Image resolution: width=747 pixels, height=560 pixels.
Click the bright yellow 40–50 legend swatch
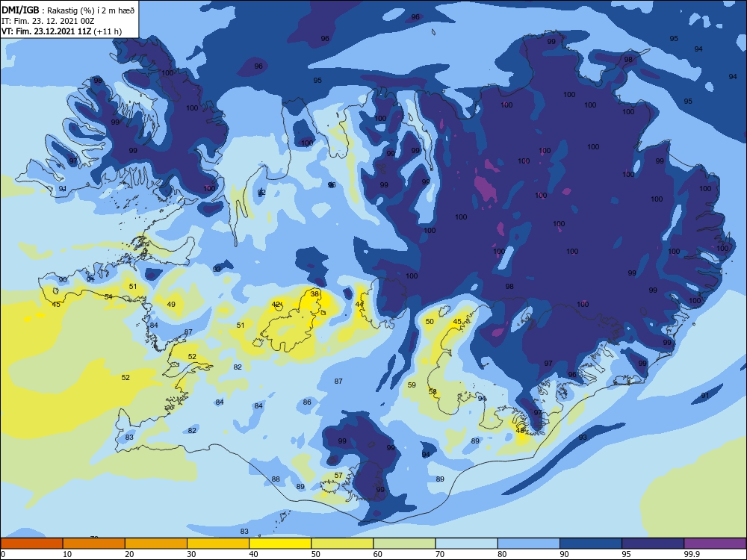click(280, 544)
